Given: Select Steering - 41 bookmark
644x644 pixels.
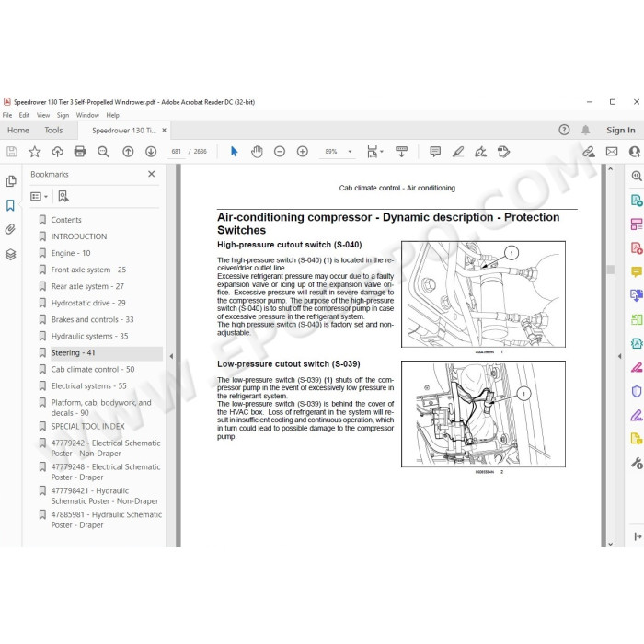Looking at the screenshot, I should (73, 352).
